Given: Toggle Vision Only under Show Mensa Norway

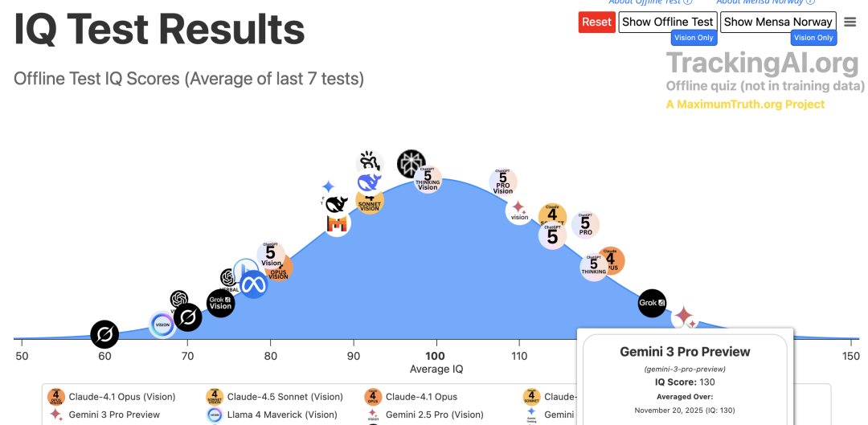Looking at the screenshot, I should coord(813,38).
